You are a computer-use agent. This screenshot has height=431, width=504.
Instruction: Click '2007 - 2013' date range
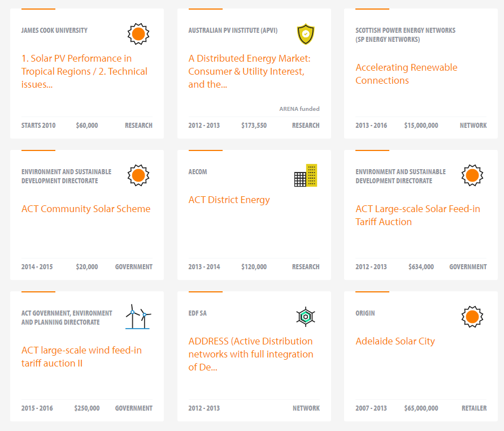[371, 408]
